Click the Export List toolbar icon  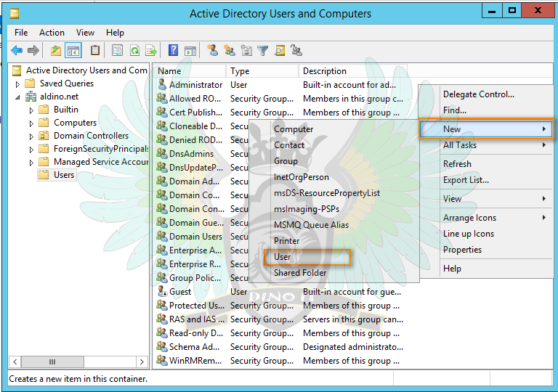[x=151, y=51]
